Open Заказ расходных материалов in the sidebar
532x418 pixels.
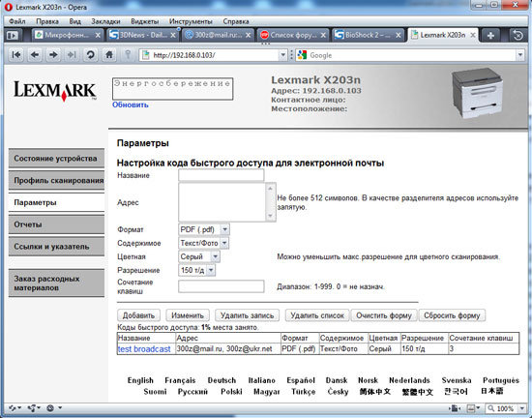coord(56,283)
